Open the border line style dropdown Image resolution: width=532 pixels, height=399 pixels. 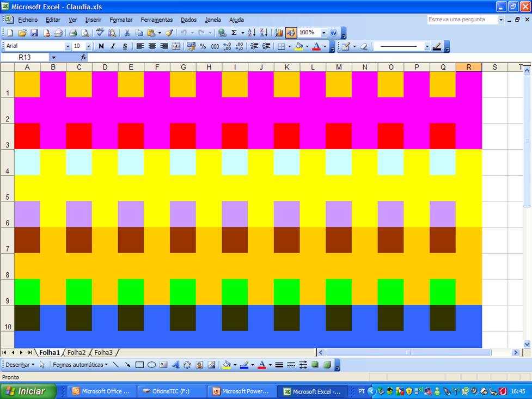click(427, 46)
